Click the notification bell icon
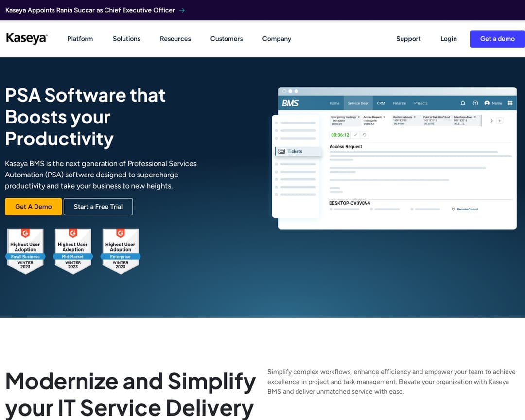The image size is (525, 420). point(463,103)
